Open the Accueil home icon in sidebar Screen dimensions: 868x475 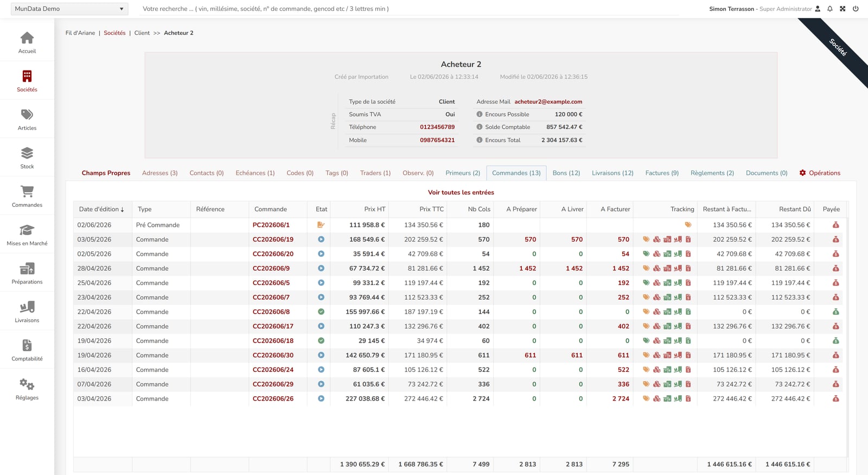[27, 38]
